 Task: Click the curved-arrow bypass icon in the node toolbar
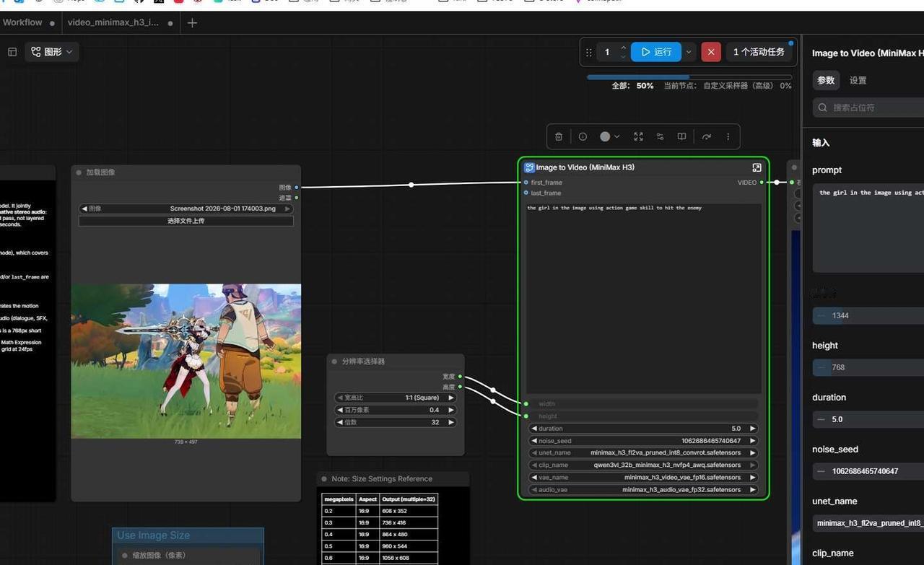click(x=706, y=136)
